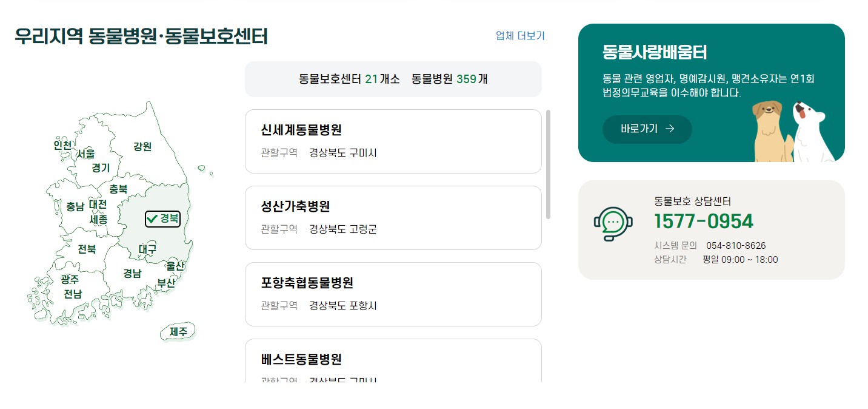This screenshot has width=868, height=409.
Task: Click the 대구 region on the map
Action: [x=147, y=249]
